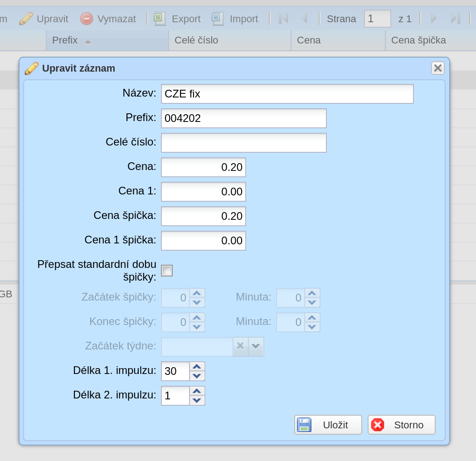Click the Import spreadsheet icon
Viewport: 476px width, 461px height.
pyautogui.click(x=217, y=19)
